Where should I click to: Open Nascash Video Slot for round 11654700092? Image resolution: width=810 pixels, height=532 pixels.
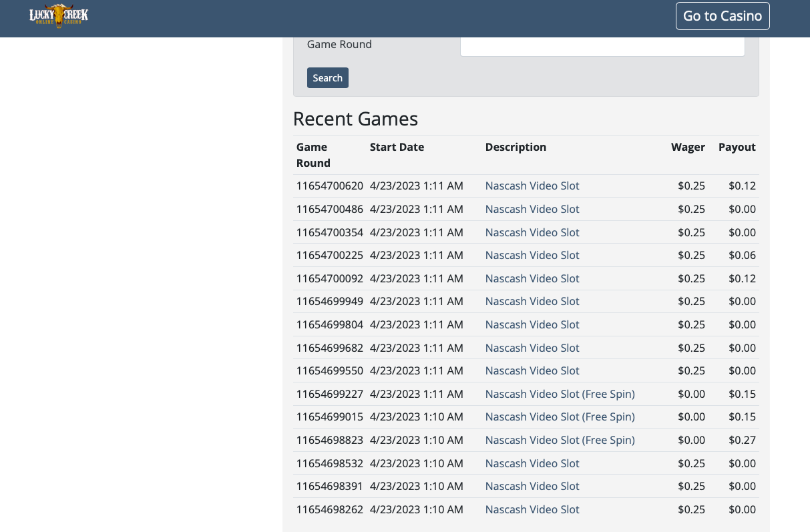pos(532,278)
